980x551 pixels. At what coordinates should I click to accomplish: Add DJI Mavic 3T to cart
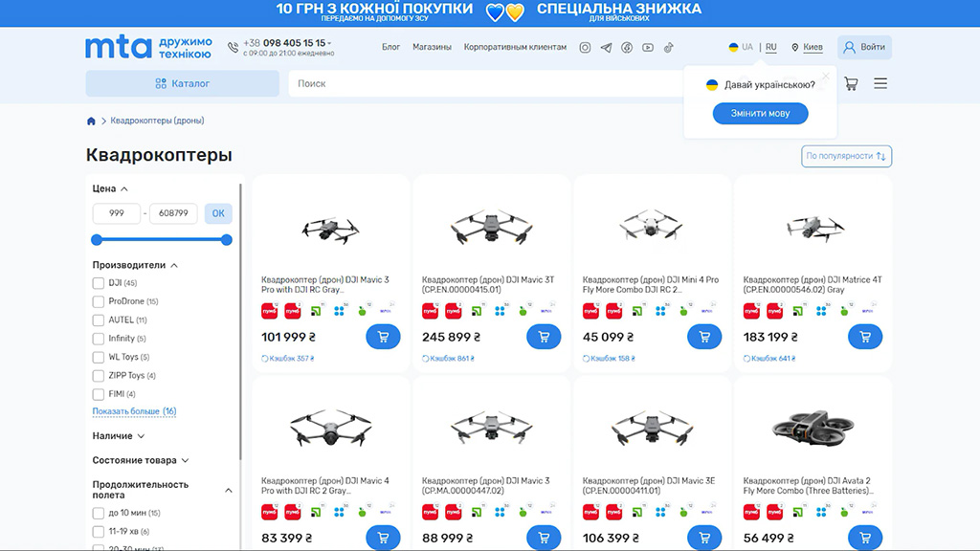coord(544,337)
